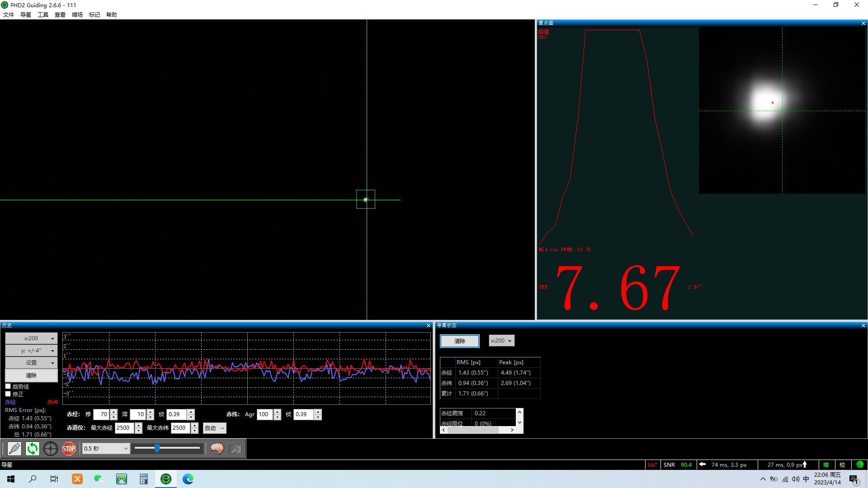Viewport: 868px width, 488px height.
Task: Click the volume icon in system tray
Action: (795, 479)
